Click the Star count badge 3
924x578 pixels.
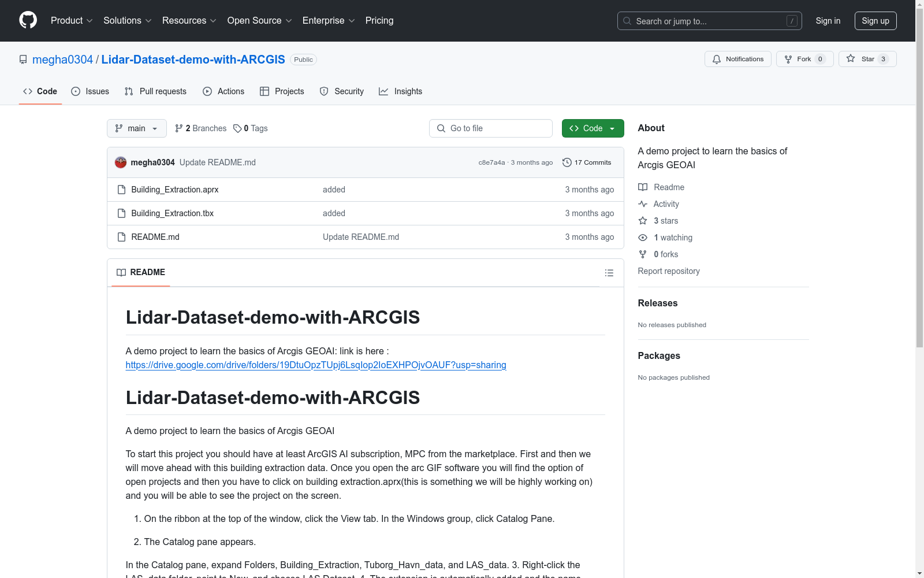[x=883, y=59]
